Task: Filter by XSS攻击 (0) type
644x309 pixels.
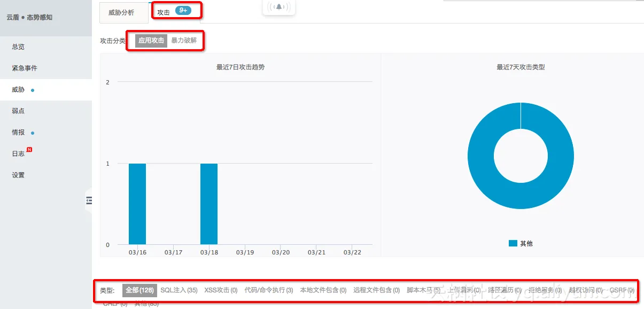Action: point(221,290)
